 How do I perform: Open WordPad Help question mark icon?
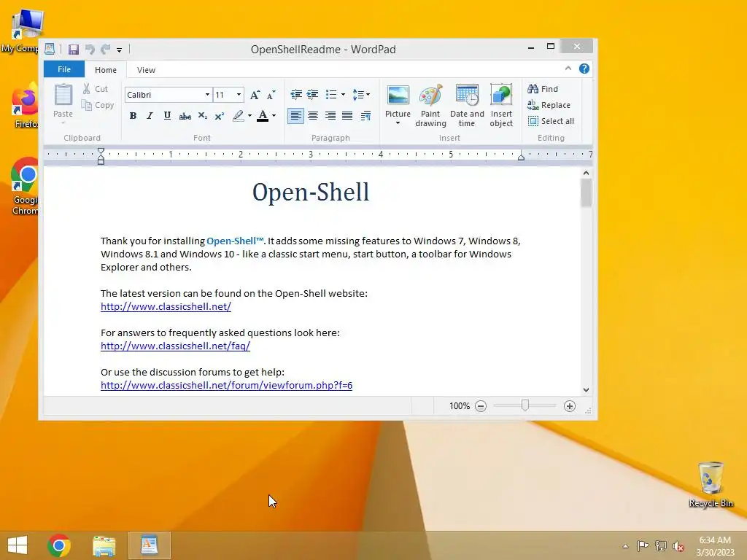[x=584, y=69]
